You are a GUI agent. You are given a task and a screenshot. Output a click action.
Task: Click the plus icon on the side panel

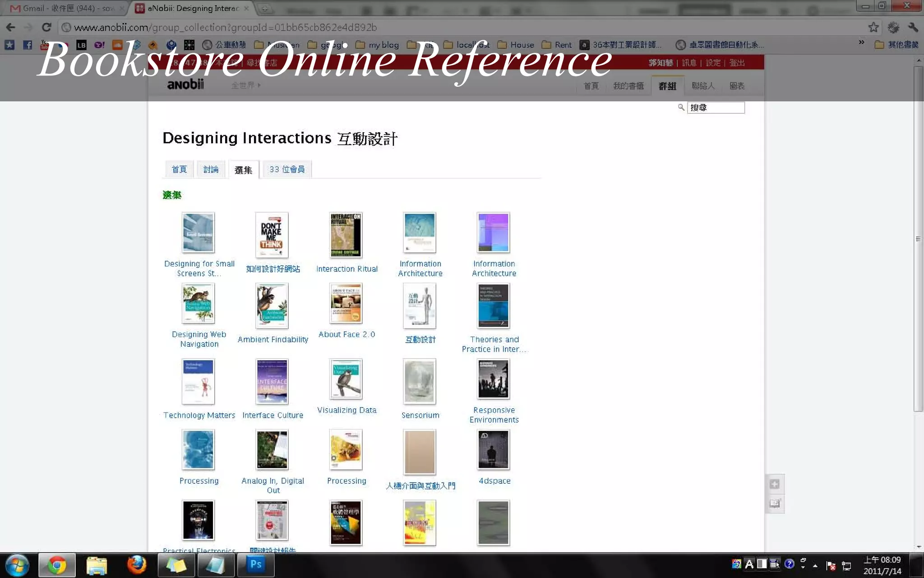[775, 484]
